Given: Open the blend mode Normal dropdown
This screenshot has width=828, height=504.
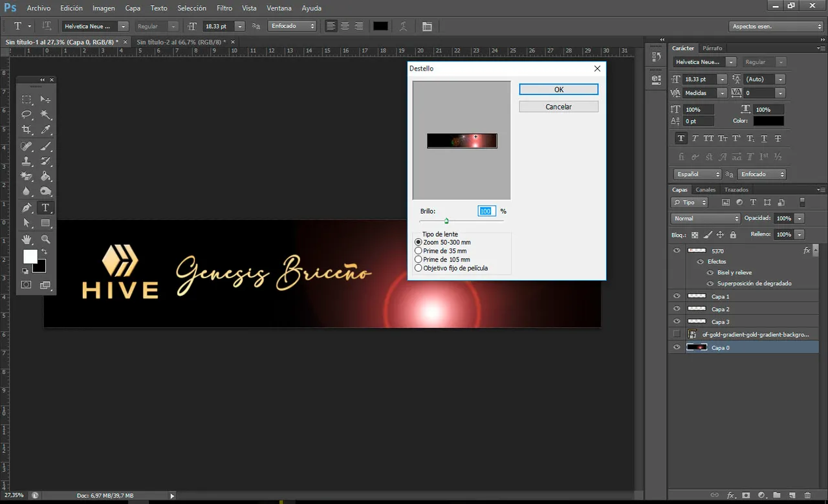Looking at the screenshot, I should 704,219.
